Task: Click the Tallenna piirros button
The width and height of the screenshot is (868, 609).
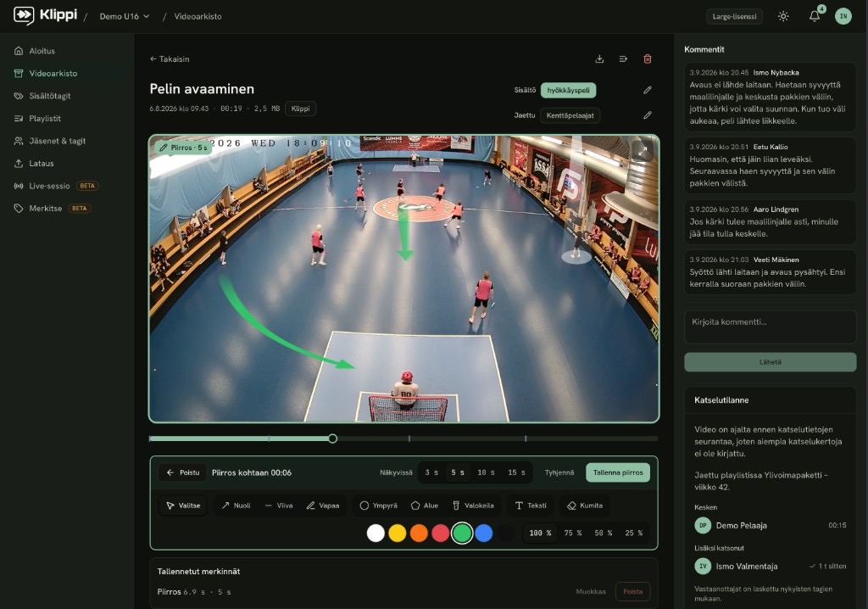Action: point(618,472)
